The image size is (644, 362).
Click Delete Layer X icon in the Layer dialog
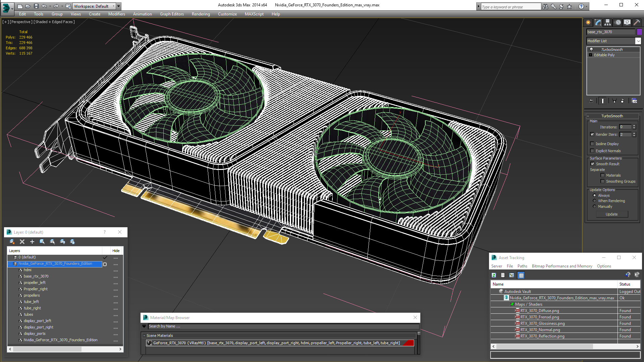click(x=22, y=242)
